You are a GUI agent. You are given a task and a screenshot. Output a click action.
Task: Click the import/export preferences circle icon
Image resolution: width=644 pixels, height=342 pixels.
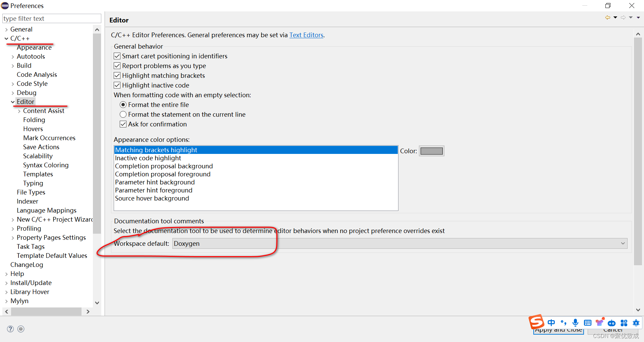click(x=21, y=329)
